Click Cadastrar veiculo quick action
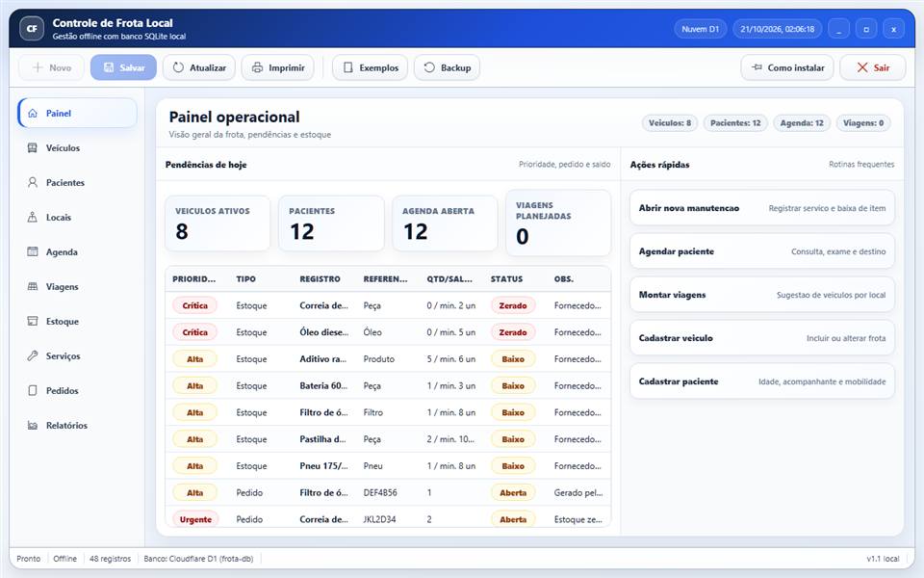This screenshot has width=924, height=578. pyautogui.click(x=762, y=338)
